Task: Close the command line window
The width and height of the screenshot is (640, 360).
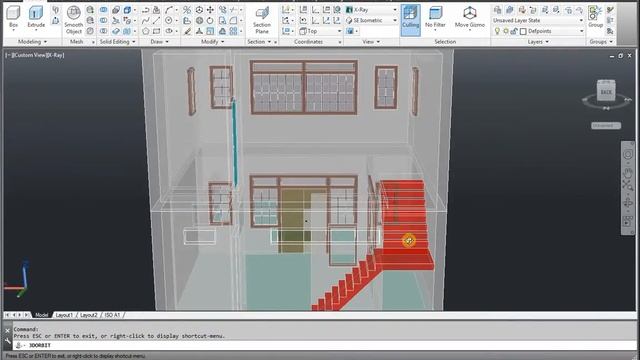Action: [7, 331]
